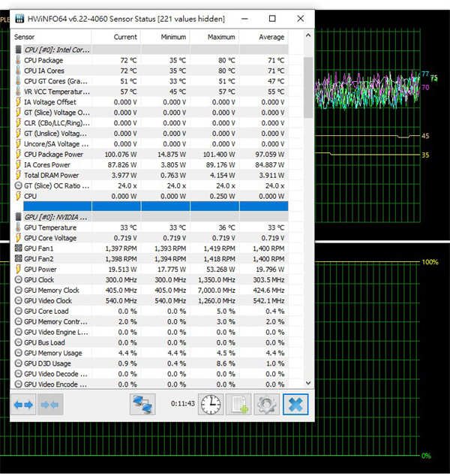Click scrollbar down arrow in sensor list
This screenshot has width=450, height=476.
click(308, 383)
